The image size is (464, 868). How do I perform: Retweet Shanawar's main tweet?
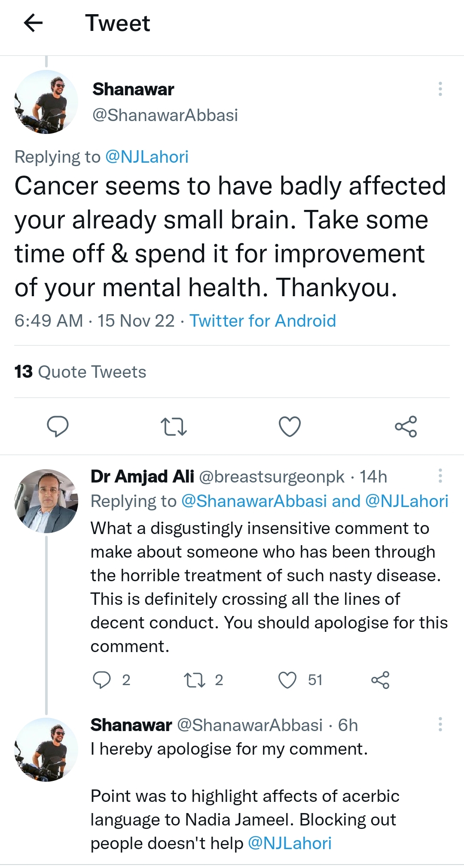pos(174,426)
